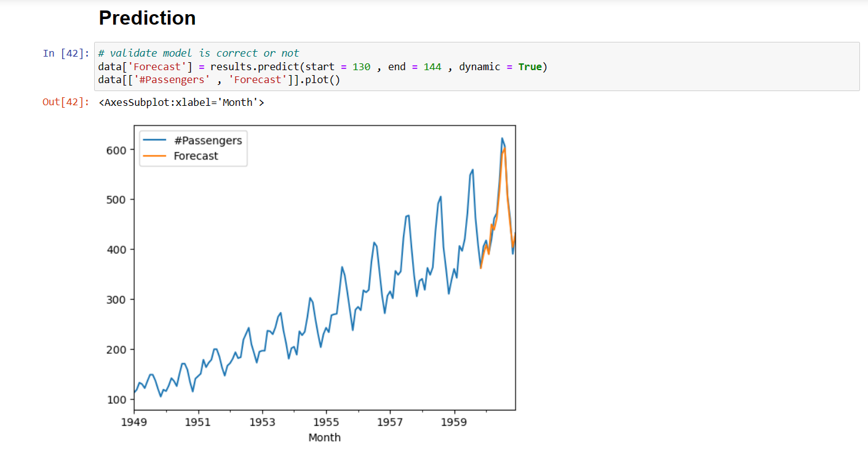Click the 600 y-axis tick label

pyautogui.click(x=117, y=150)
